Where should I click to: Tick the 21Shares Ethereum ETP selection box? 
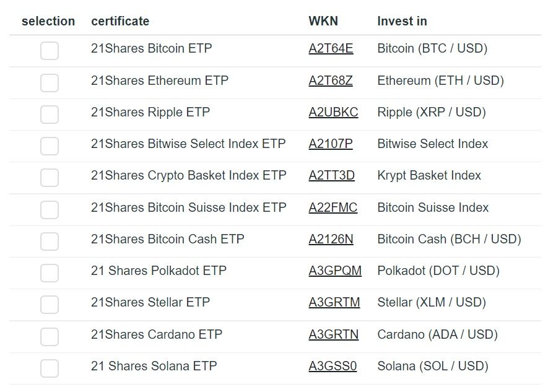[x=50, y=83]
